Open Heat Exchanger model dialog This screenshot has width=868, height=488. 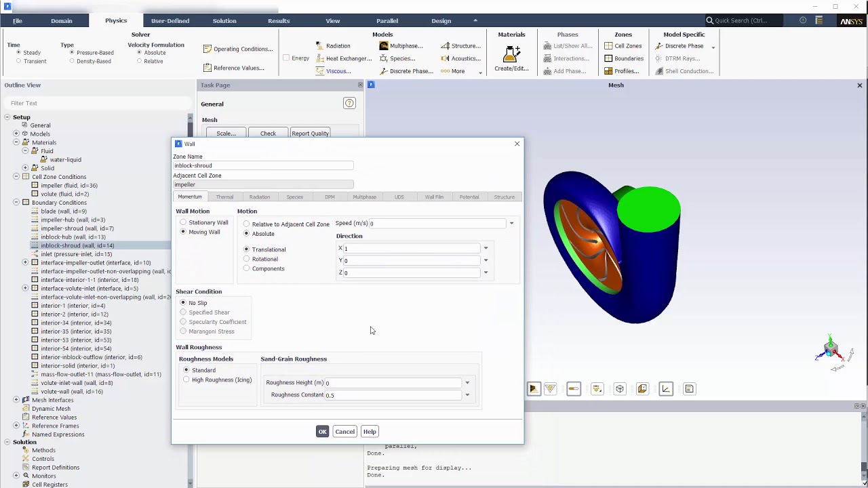[x=343, y=58]
